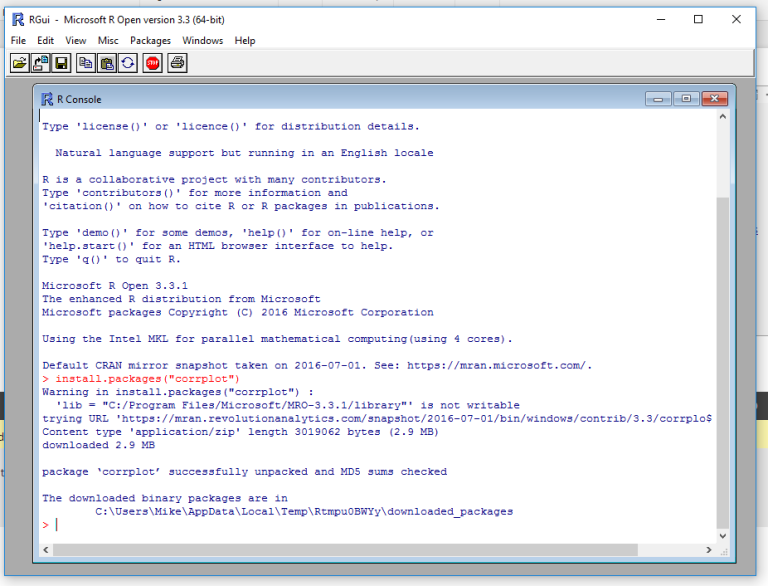
Task: Click the Save workspace floppy disk icon
Action: pyautogui.click(x=61, y=63)
